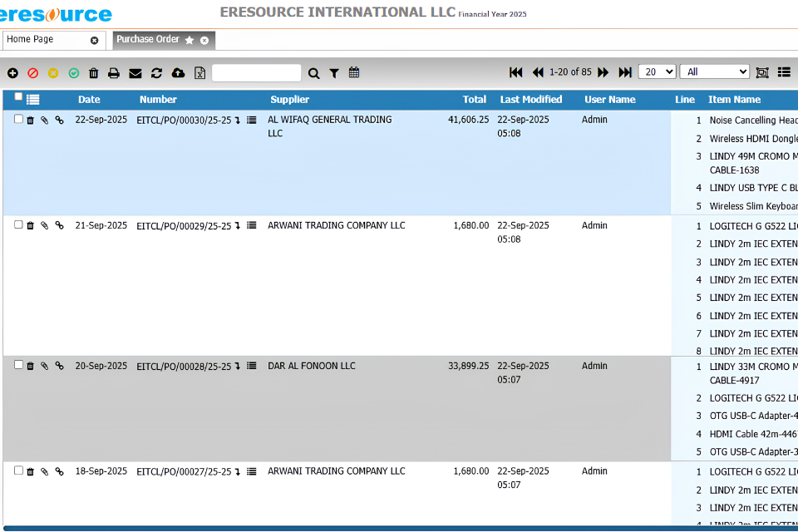
Task: Close the Home Page tab
Action: point(94,41)
